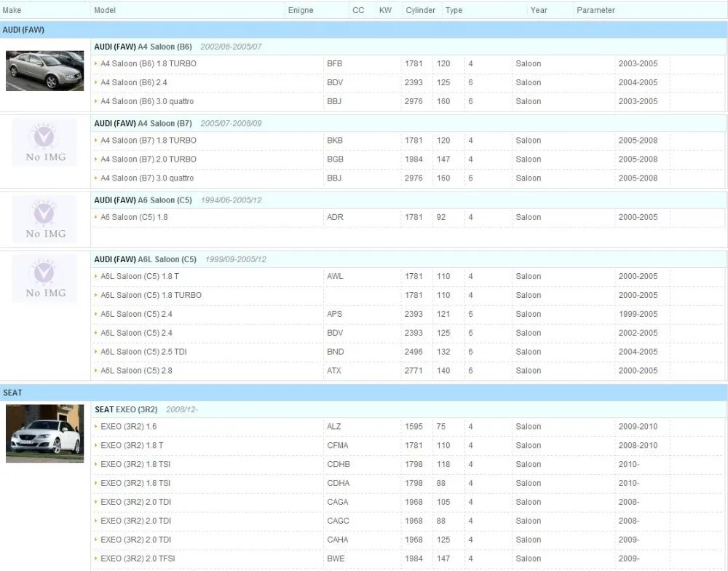Click the No IMG placeholder for A6 Saloon (C5)
Viewport: 728px width, 571px height.
pyautogui.click(x=45, y=219)
